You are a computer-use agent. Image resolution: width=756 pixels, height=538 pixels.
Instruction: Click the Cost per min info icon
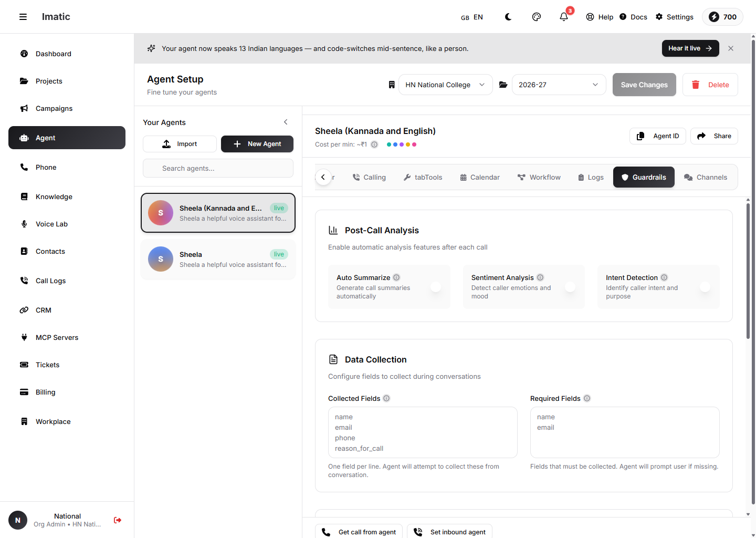pos(374,144)
